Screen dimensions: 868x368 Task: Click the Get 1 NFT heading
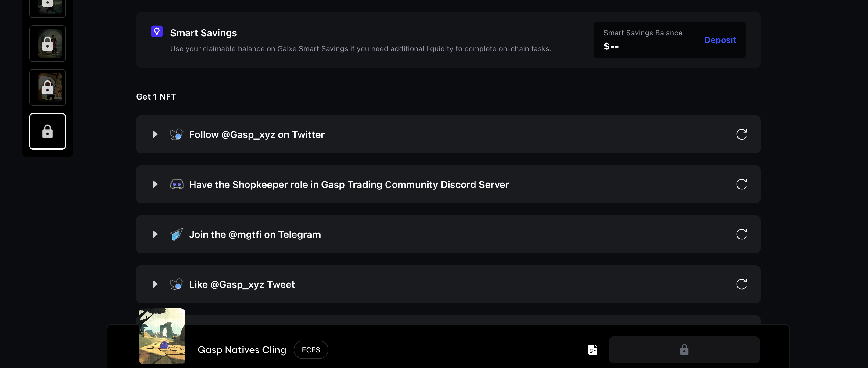point(156,97)
